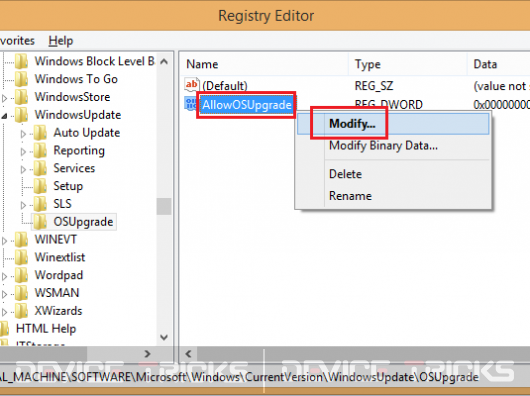Select the WindowsUpdate key label
Screen dimensions: 530x396
click(x=78, y=115)
